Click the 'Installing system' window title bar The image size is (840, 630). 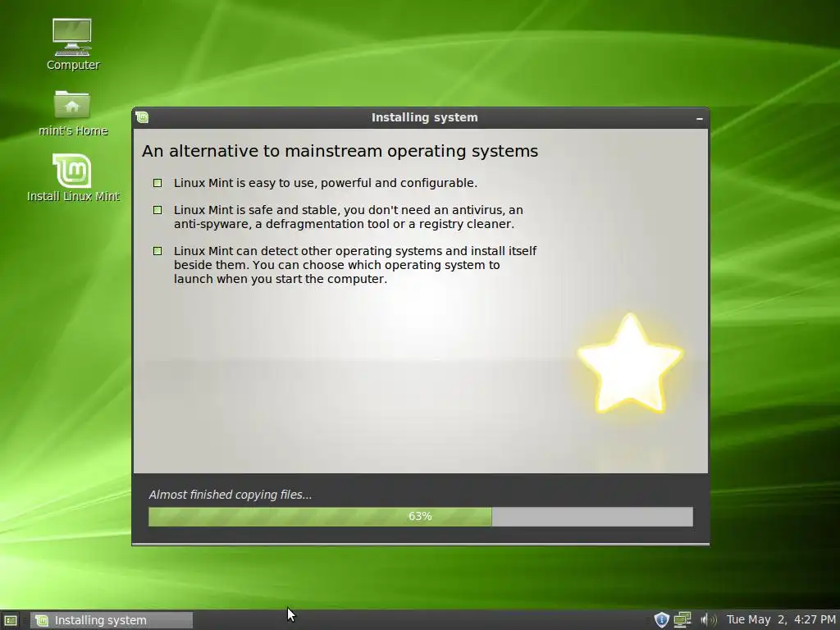421,118
